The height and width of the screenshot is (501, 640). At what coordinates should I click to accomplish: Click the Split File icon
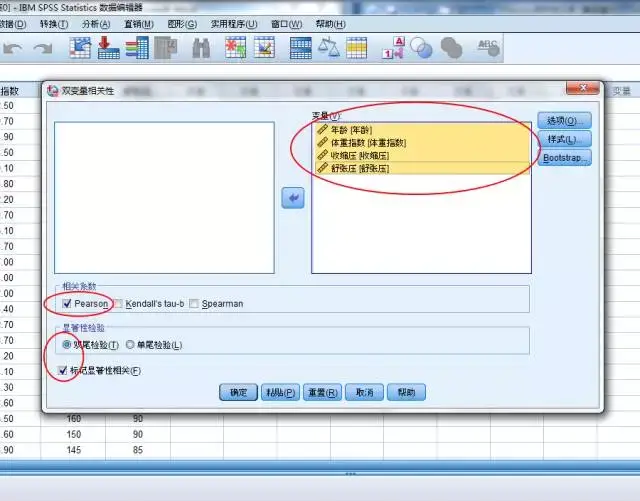300,48
